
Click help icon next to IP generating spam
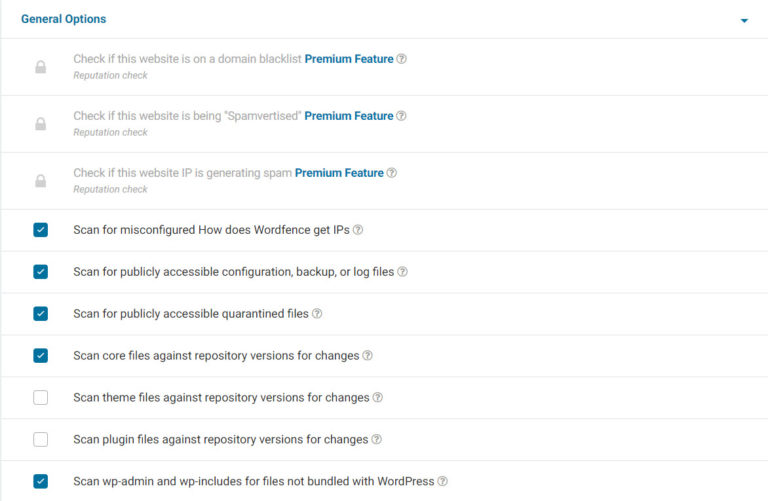pyautogui.click(x=392, y=173)
